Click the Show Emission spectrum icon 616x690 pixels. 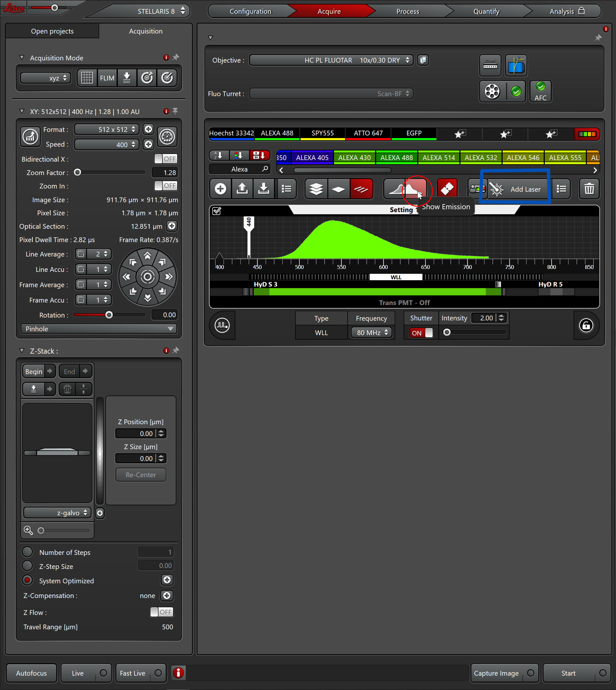point(416,189)
